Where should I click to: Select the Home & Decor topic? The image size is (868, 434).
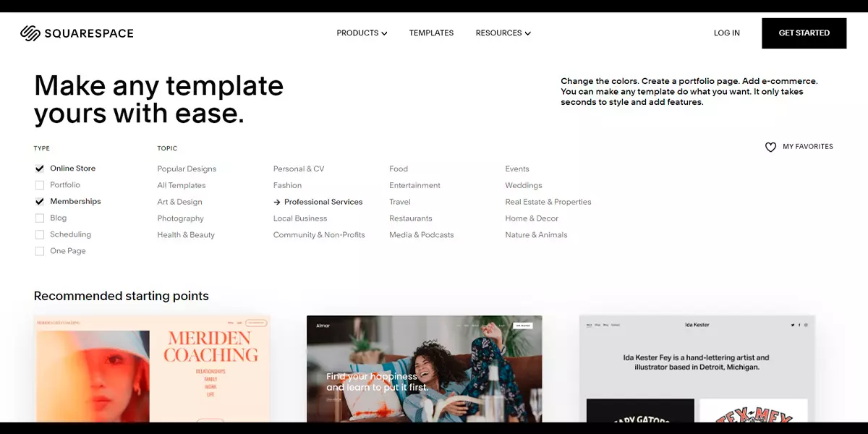[x=532, y=218]
